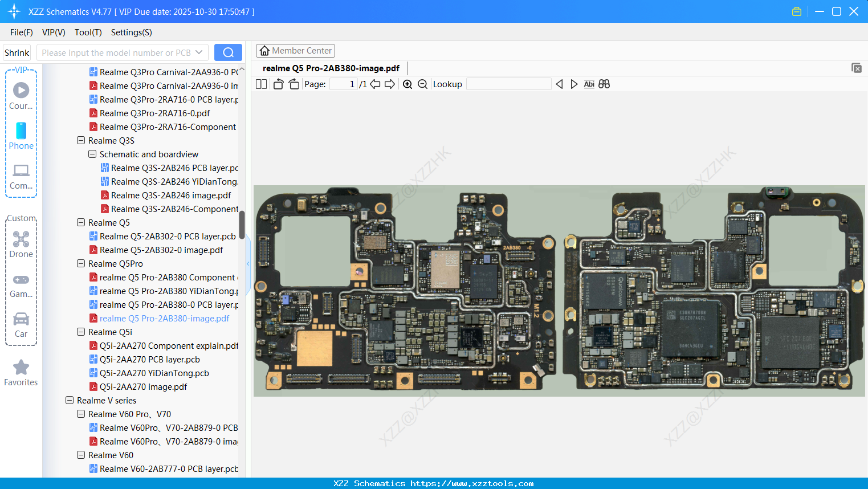Open the Settings(S) menu
868x489 pixels.
point(131,32)
